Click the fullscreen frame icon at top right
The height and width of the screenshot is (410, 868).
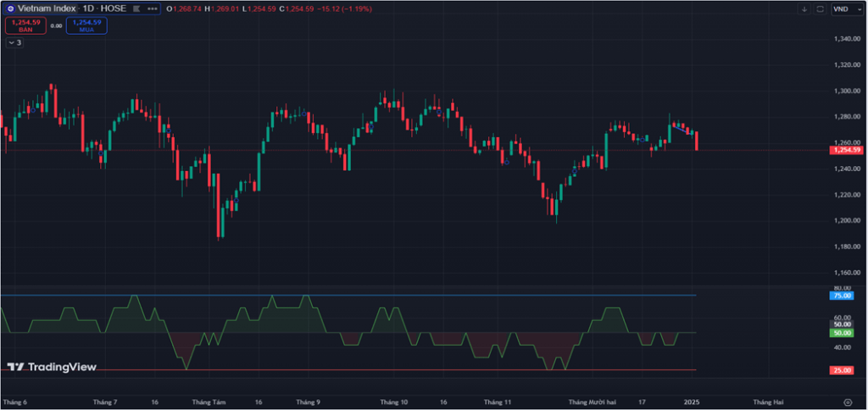click(x=820, y=8)
